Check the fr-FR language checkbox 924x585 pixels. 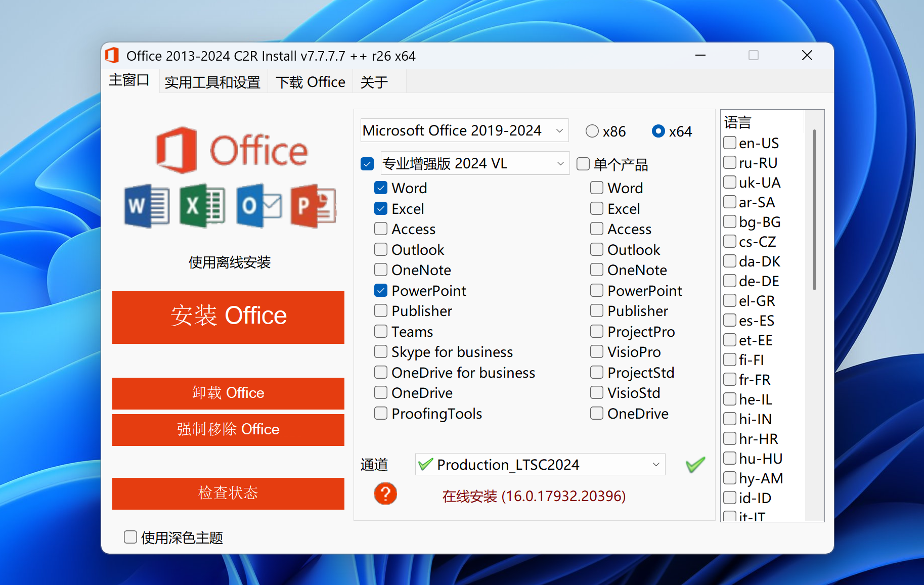tap(730, 379)
